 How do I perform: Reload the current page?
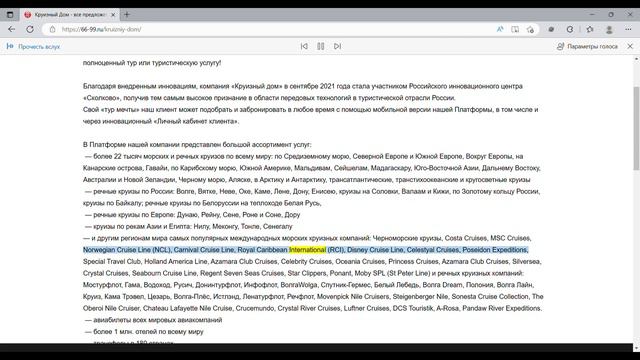(x=30, y=29)
